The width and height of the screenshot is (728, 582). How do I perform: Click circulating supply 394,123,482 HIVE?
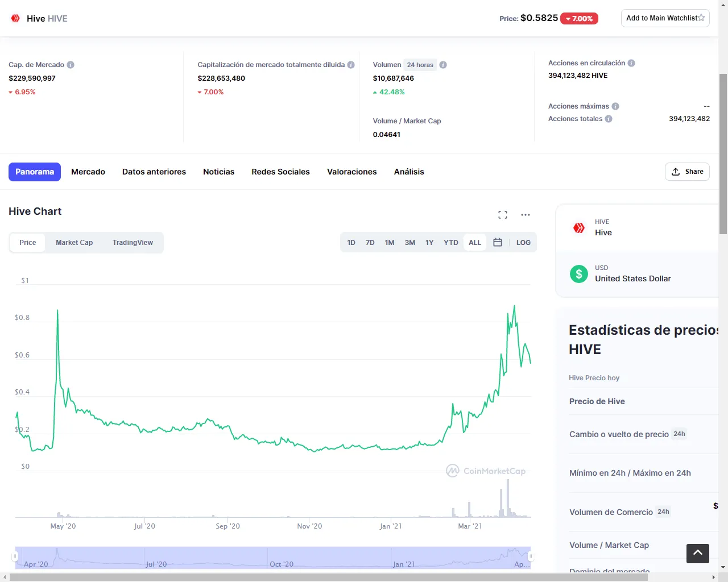[578, 76]
